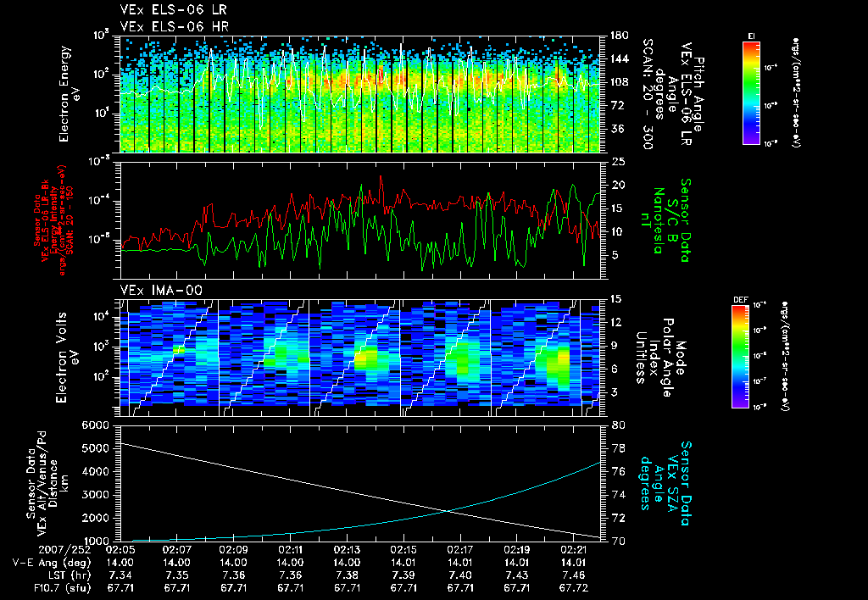Click the 02:19 time tick label
Viewport: 868px width, 600px height.
(x=516, y=550)
